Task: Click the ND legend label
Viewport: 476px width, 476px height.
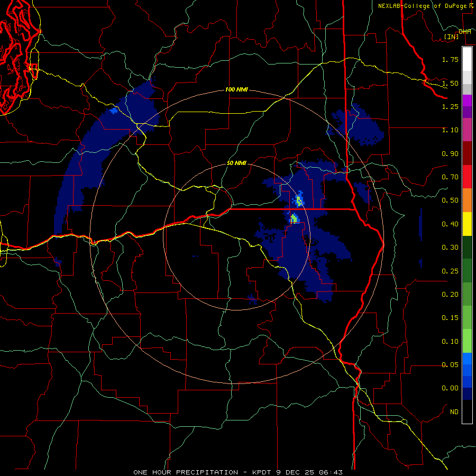Action: coord(454,412)
